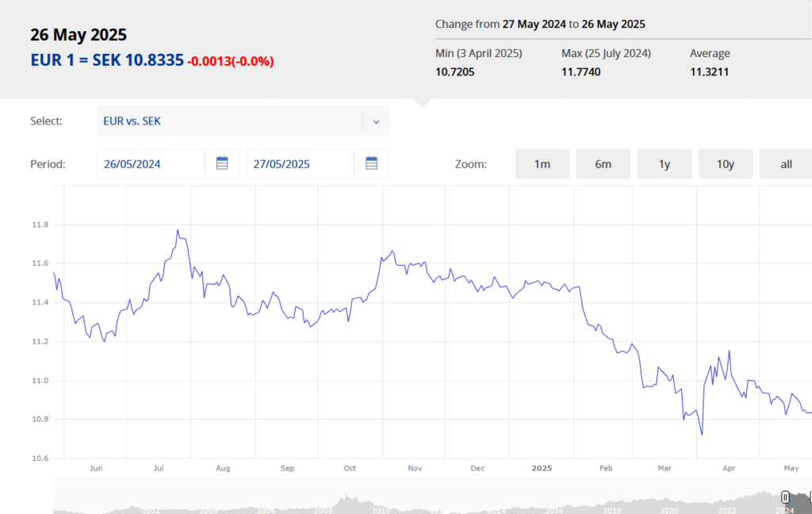Screen dimensions: 812x514
Task: Zoom chart to 1m
Action: coord(542,163)
